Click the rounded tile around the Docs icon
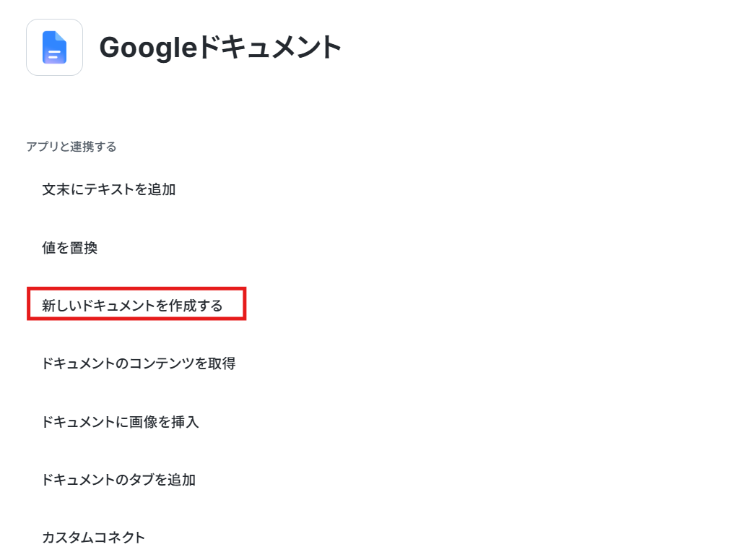756x560 pixels. (x=54, y=47)
